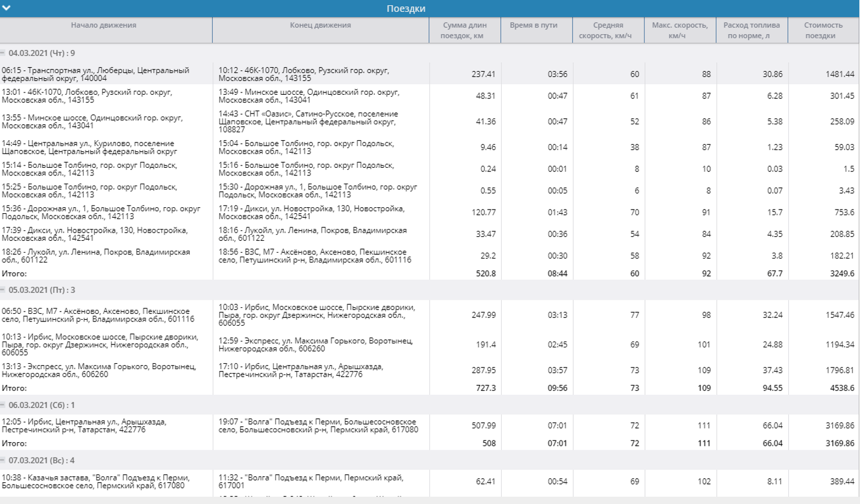Sort by Макс. скорость column header
Image resolution: width=860 pixels, height=504 pixels.
click(x=680, y=31)
